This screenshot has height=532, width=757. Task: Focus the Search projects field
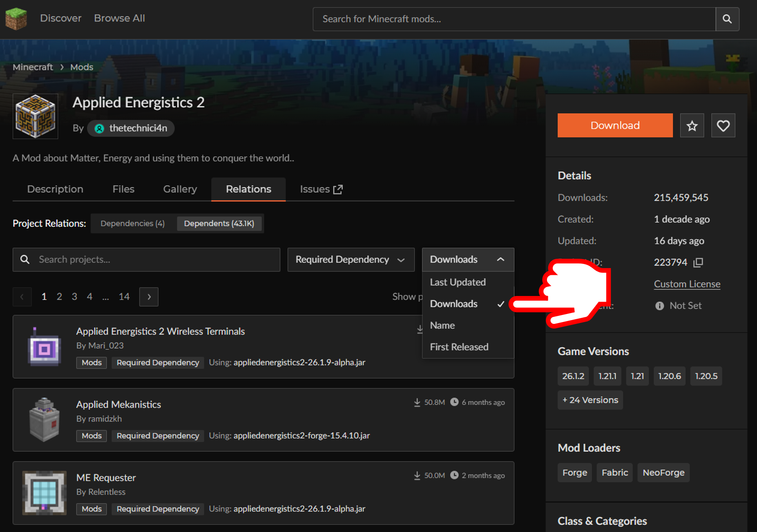(x=147, y=260)
